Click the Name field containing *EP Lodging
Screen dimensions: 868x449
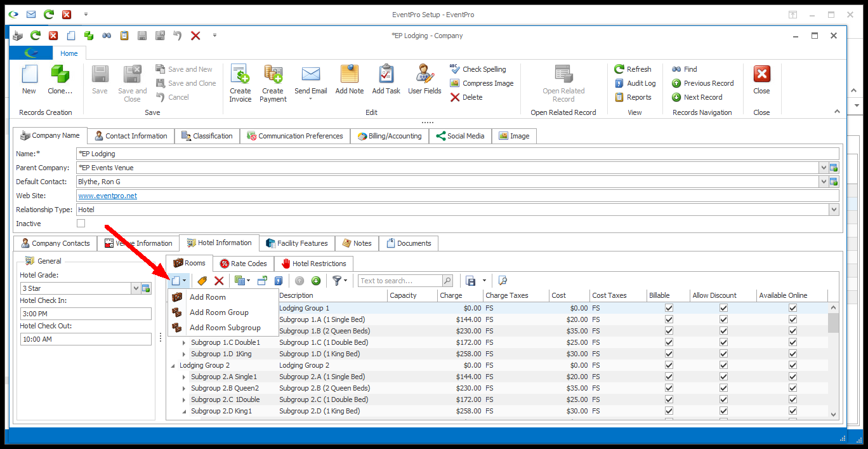click(457, 154)
